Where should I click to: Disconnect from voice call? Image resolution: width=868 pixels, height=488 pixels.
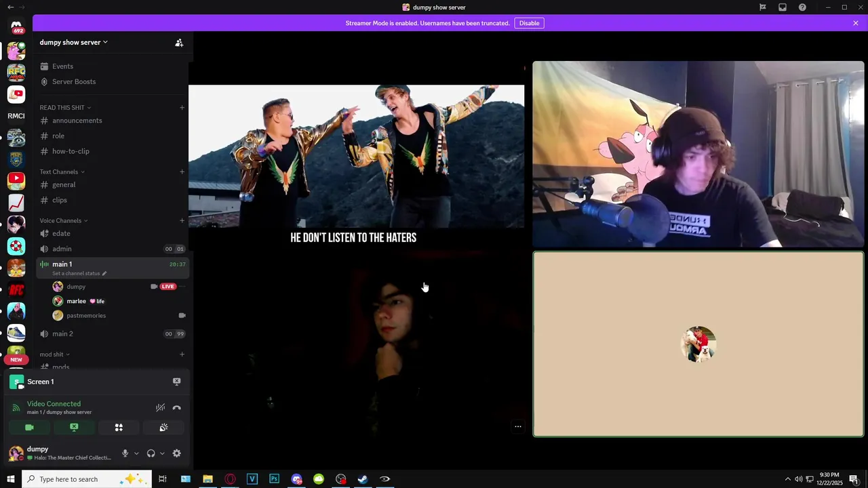(x=177, y=407)
